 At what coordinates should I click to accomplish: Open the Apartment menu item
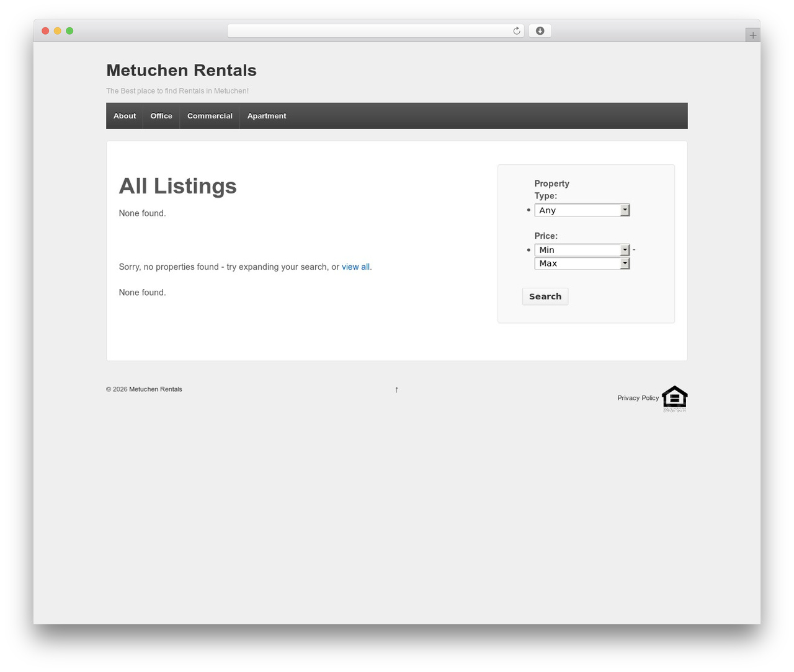(267, 116)
